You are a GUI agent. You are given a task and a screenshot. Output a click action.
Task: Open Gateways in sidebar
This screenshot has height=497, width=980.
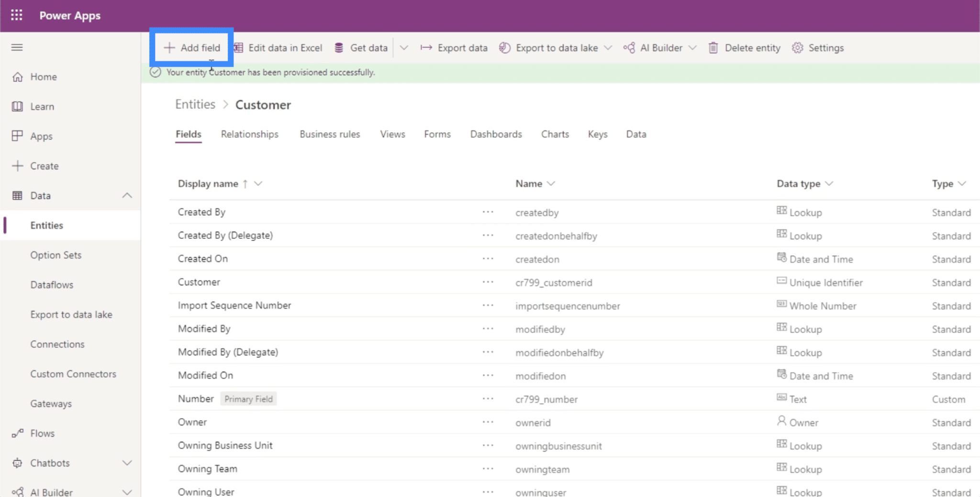(51, 404)
